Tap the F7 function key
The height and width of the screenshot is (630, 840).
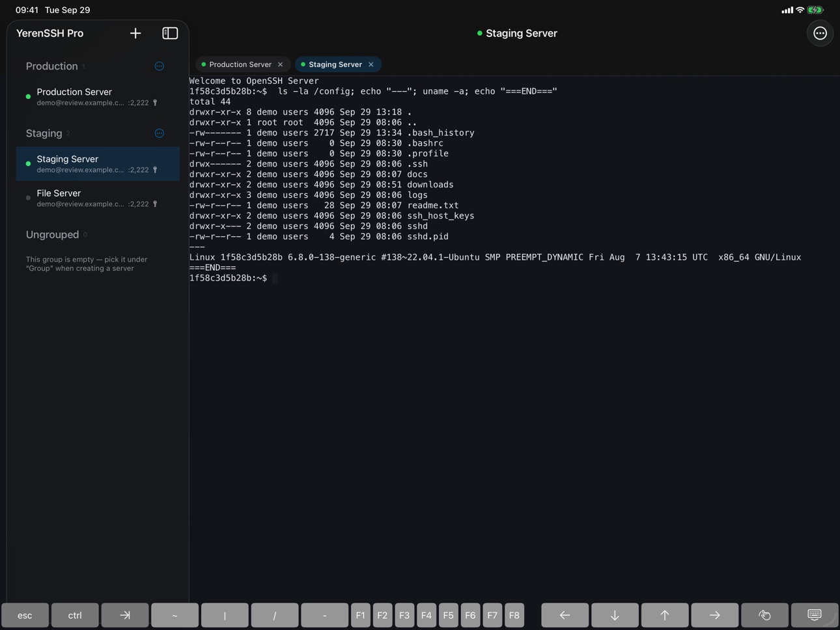492,615
